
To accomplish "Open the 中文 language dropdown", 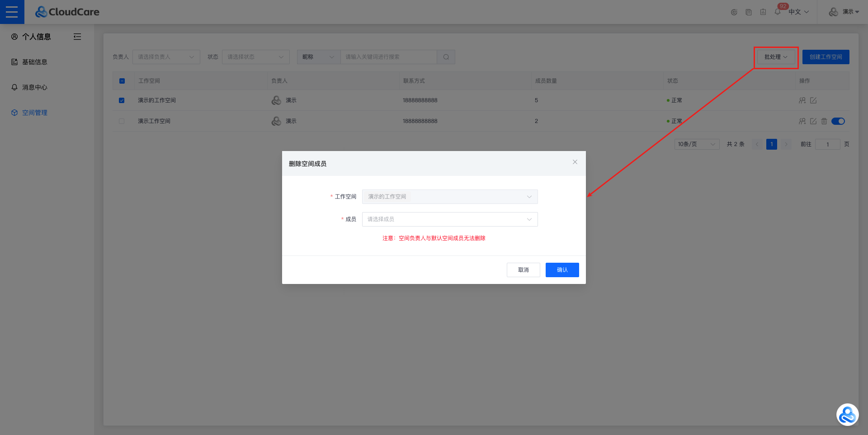I will 798,12.
